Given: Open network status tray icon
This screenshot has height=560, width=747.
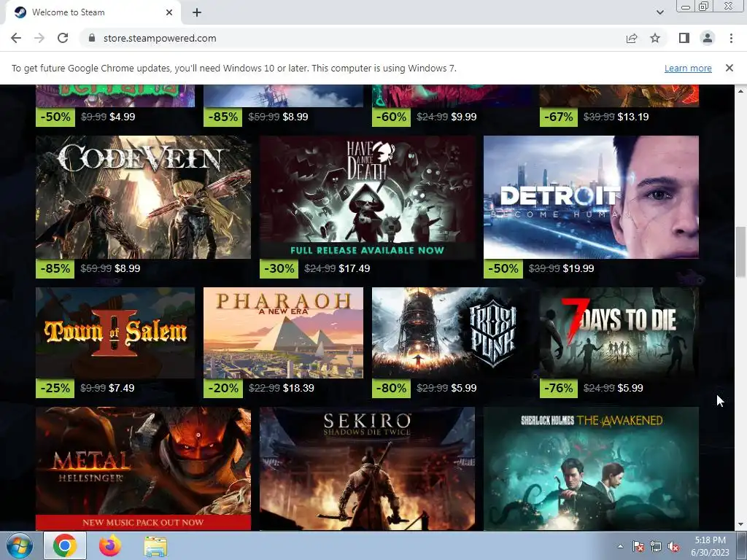Looking at the screenshot, I should tap(656, 547).
